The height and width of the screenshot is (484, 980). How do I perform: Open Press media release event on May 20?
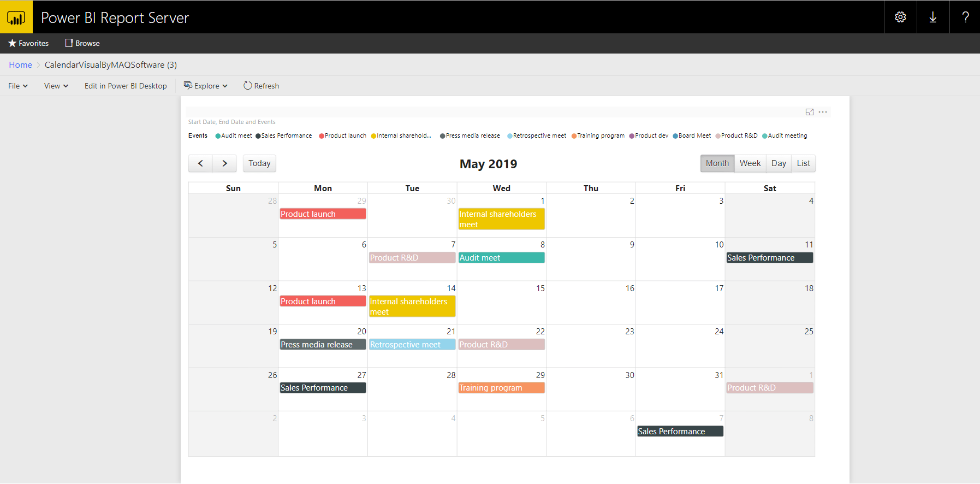click(323, 345)
